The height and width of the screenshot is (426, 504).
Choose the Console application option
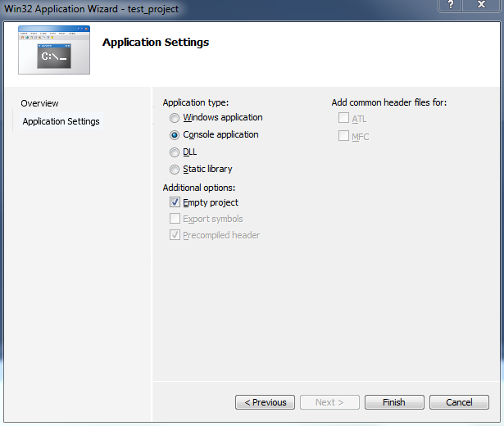(174, 135)
